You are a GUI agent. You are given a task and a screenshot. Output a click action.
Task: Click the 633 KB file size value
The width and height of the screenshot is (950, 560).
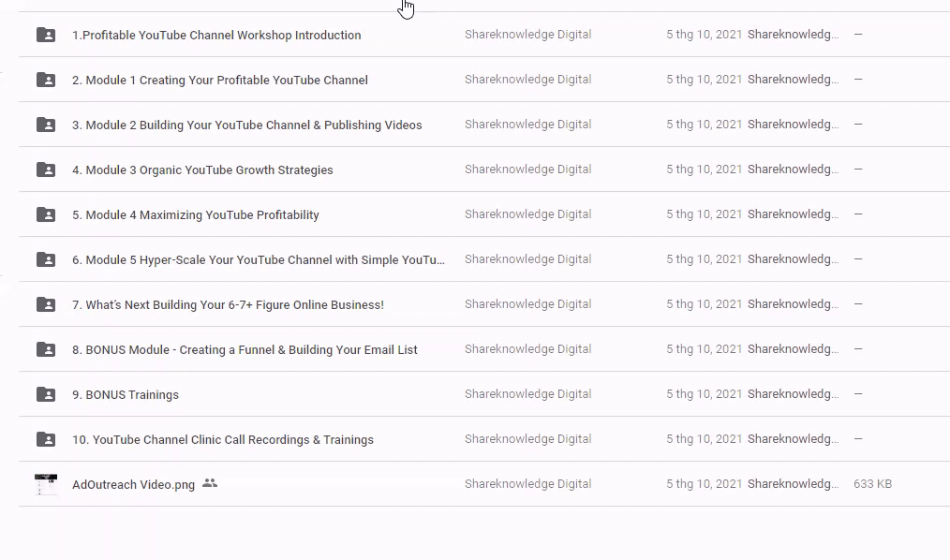872,484
